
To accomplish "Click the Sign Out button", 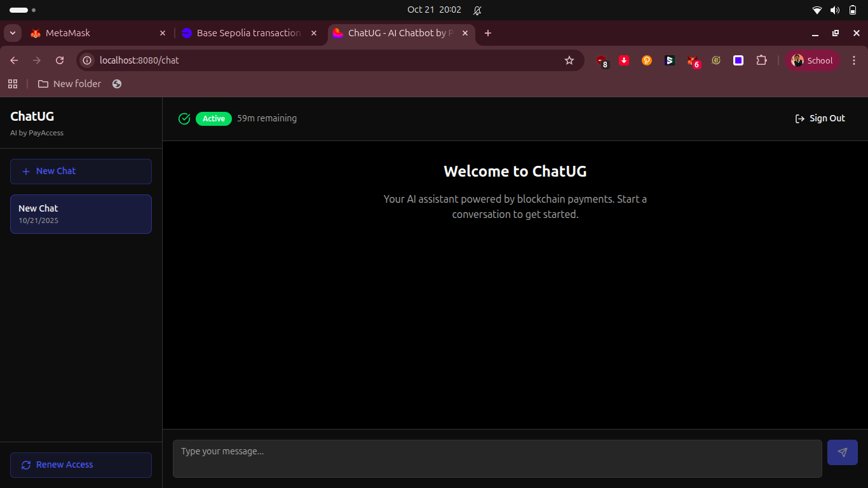I will pos(820,118).
